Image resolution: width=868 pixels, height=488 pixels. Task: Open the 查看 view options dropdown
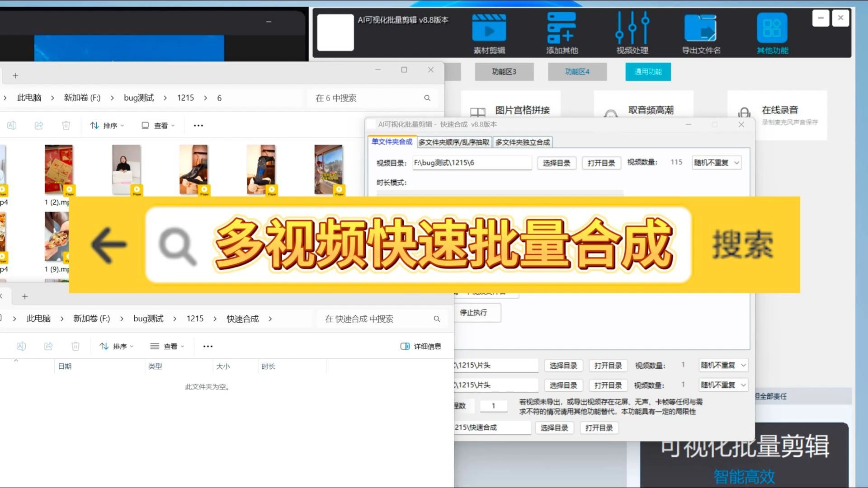coord(157,125)
